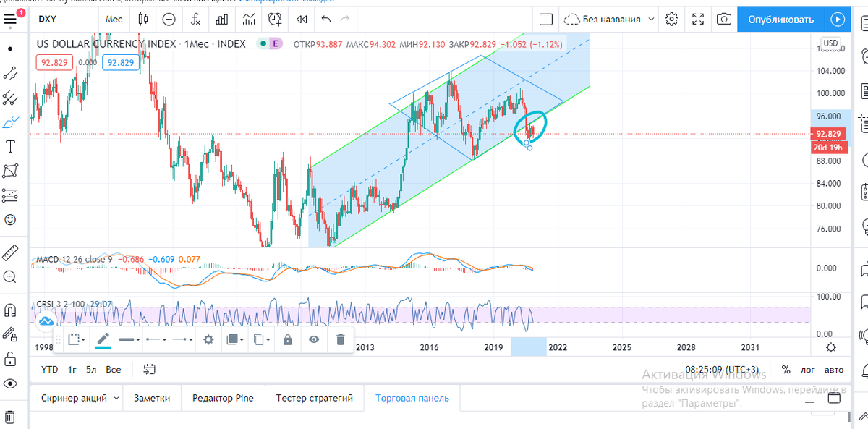The height and width of the screenshot is (429, 868).
Task: Select the highlighted brush tool
Action: 10,122
